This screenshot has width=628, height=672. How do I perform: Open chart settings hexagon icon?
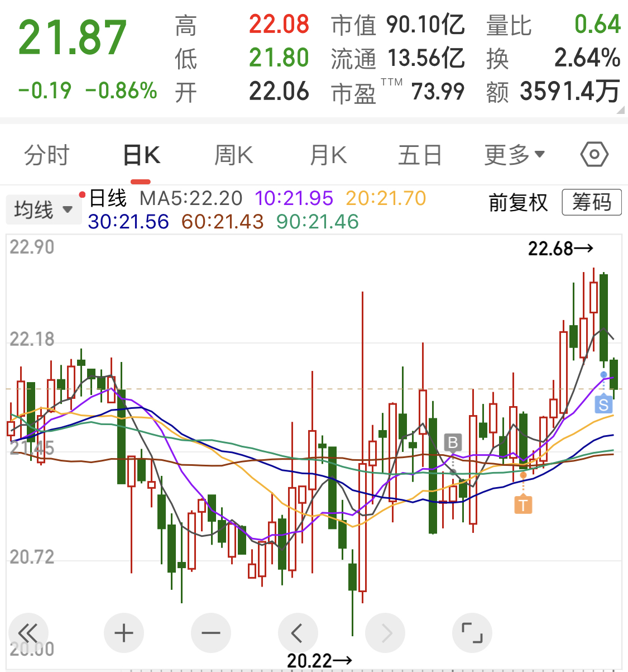(x=595, y=154)
